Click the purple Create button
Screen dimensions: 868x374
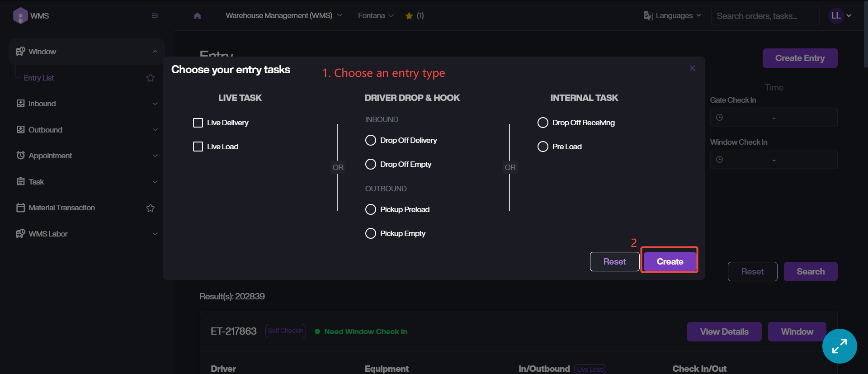pos(670,261)
